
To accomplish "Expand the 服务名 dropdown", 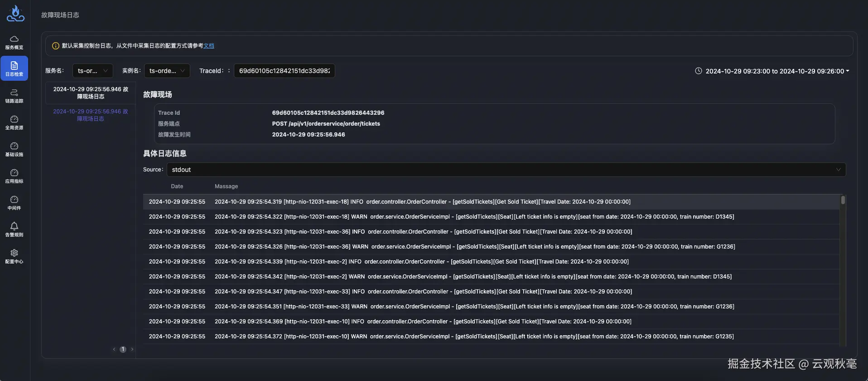I will pos(92,71).
